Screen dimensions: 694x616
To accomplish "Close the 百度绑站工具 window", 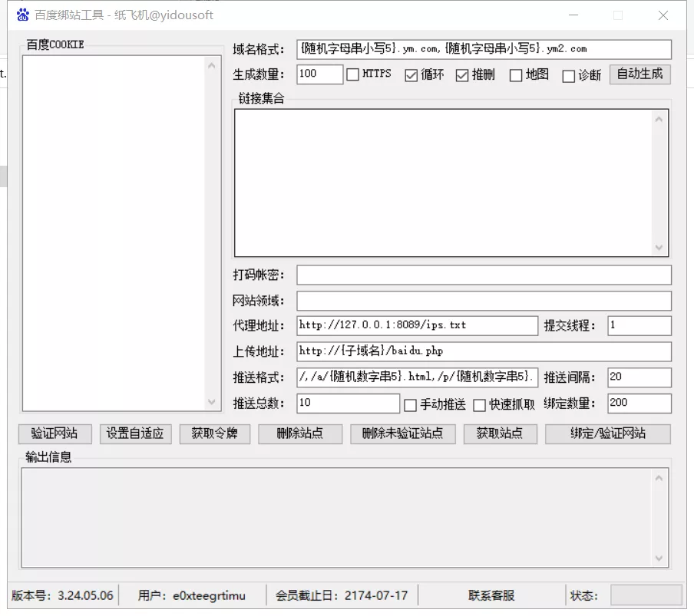I will [663, 15].
